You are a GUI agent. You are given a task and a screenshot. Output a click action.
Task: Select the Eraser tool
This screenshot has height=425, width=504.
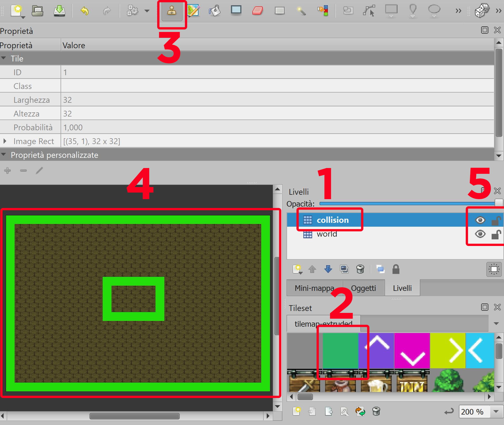pos(258,11)
